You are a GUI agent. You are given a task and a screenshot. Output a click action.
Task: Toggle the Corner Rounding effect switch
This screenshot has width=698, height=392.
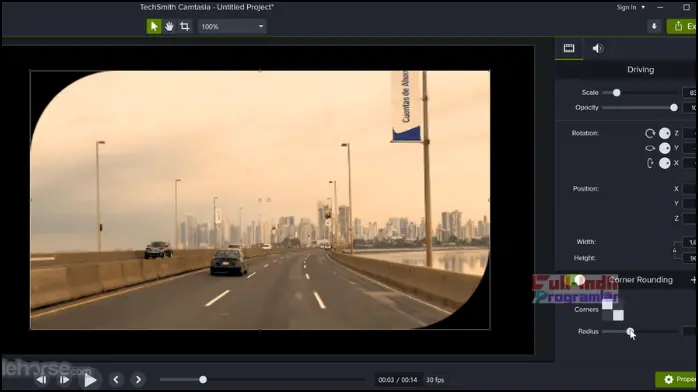576,280
